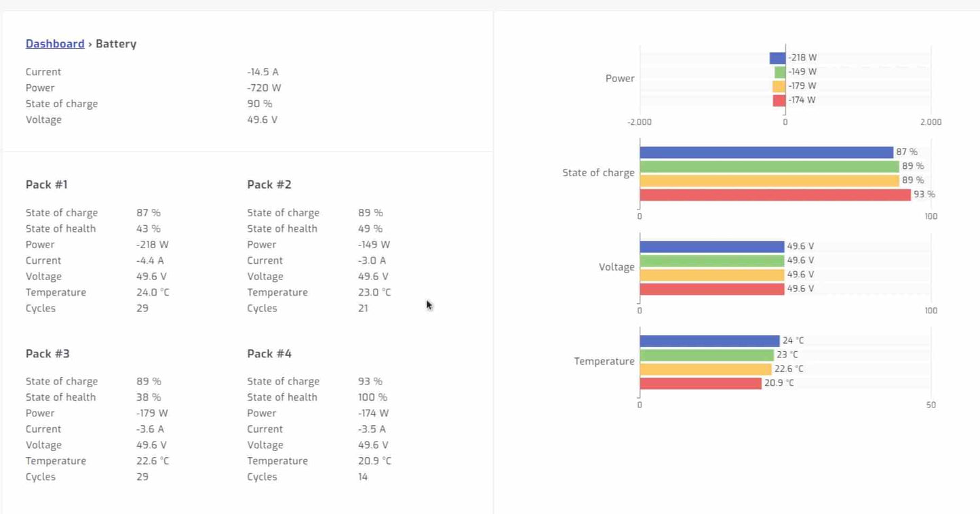Select the red Voltage bar in chart
980x514 pixels.
(711, 289)
